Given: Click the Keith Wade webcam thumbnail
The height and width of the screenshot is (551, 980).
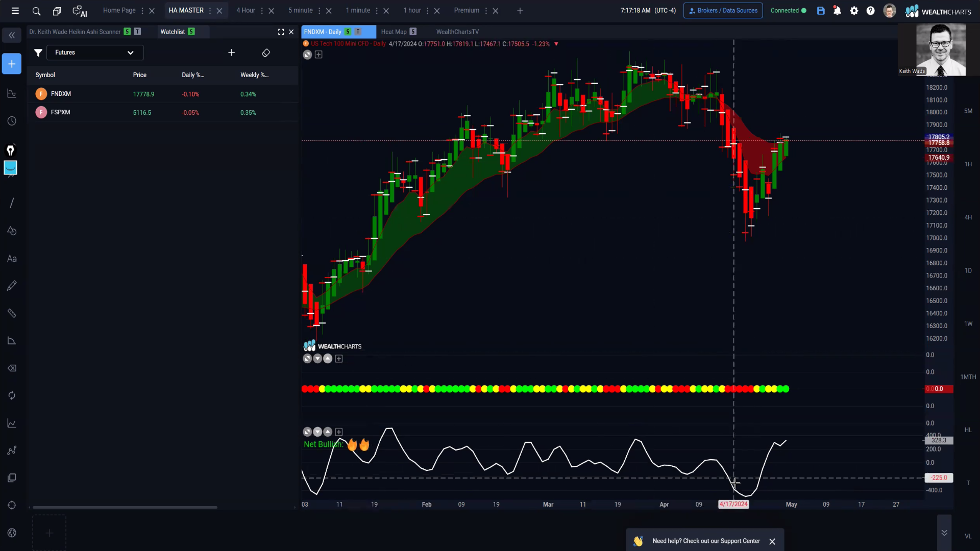Looking at the screenshot, I should coord(932,50).
